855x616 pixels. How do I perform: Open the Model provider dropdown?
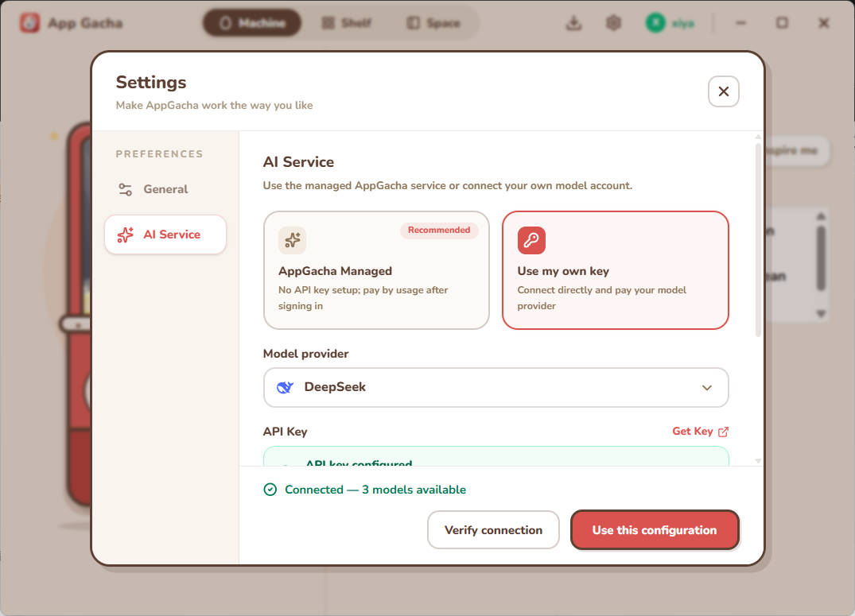click(x=496, y=388)
